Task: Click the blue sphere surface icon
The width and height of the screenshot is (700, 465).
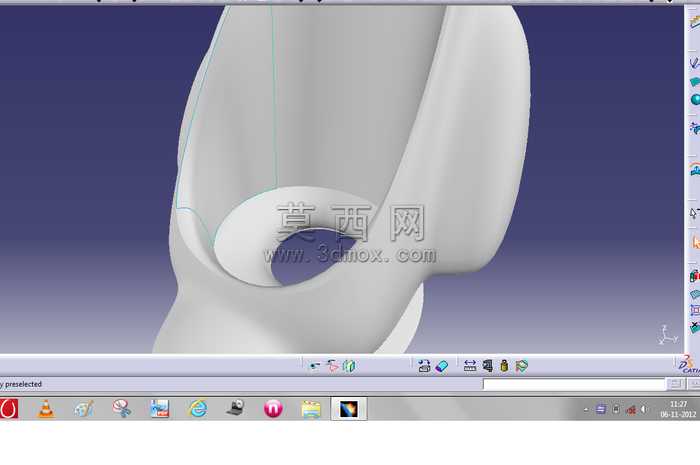Action: (695, 99)
